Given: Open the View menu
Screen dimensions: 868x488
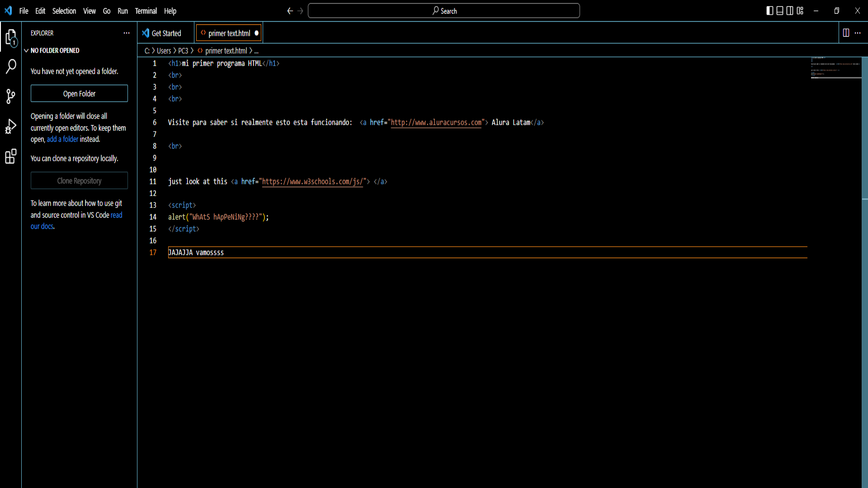Looking at the screenshot, I should [x=90, y=11].
